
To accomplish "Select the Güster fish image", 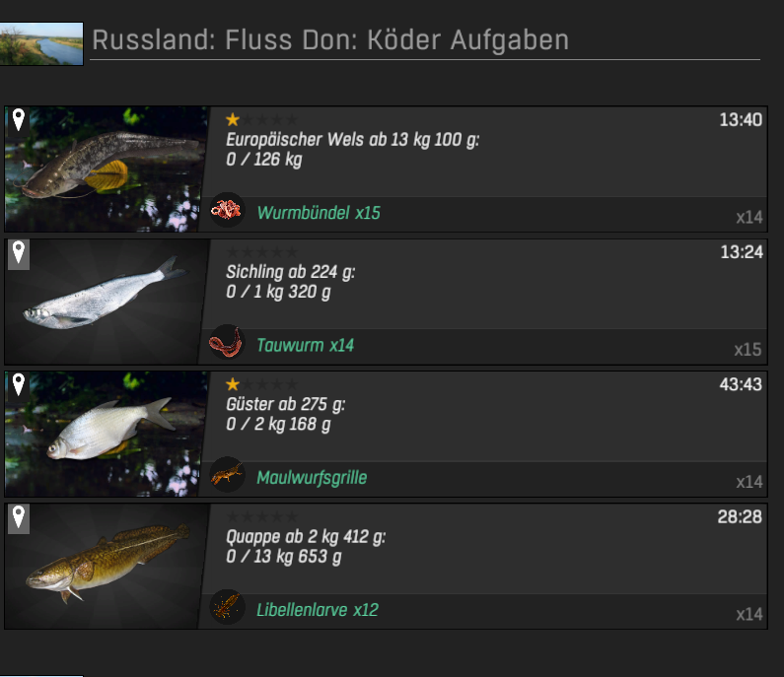I will tap(106, 434).
